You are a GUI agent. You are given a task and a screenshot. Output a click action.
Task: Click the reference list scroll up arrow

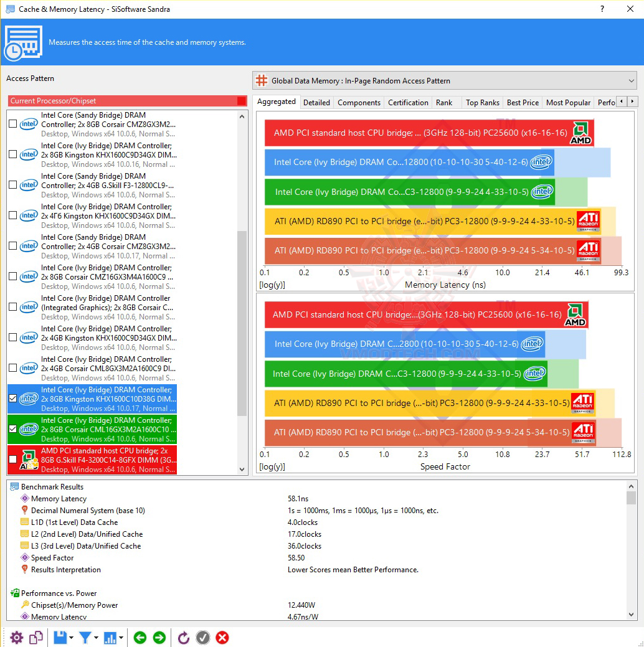click(242, 117)
